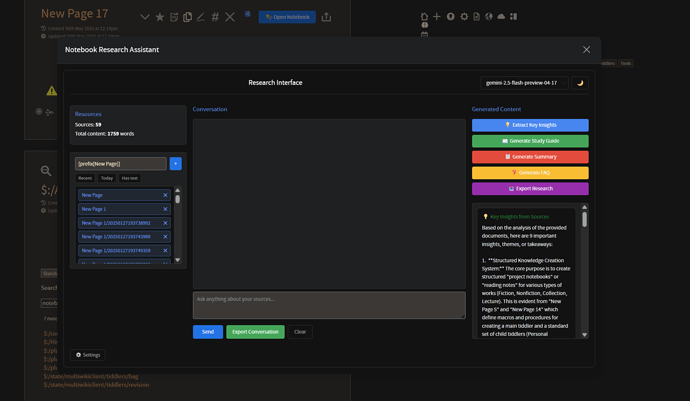Click the generated content scroll-up arrow

coord(584,207)
